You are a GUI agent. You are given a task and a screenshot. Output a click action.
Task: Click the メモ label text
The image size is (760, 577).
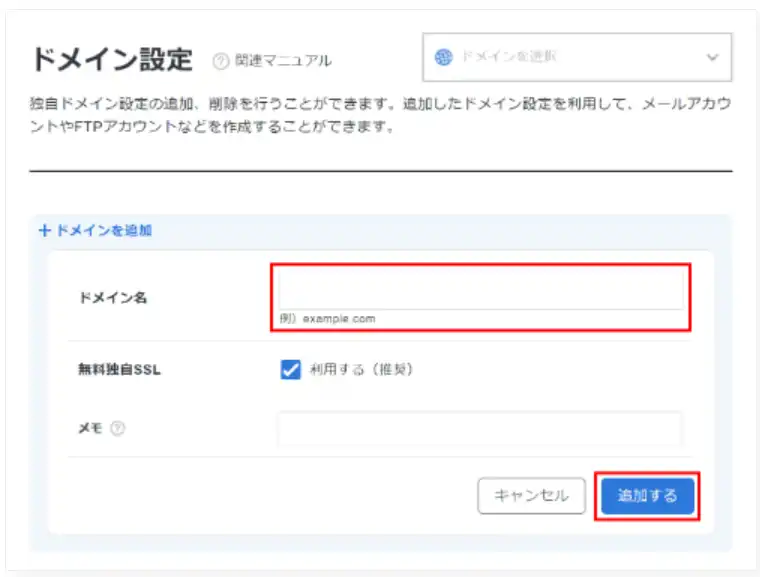pyautogui.click(x=90, y=428)
